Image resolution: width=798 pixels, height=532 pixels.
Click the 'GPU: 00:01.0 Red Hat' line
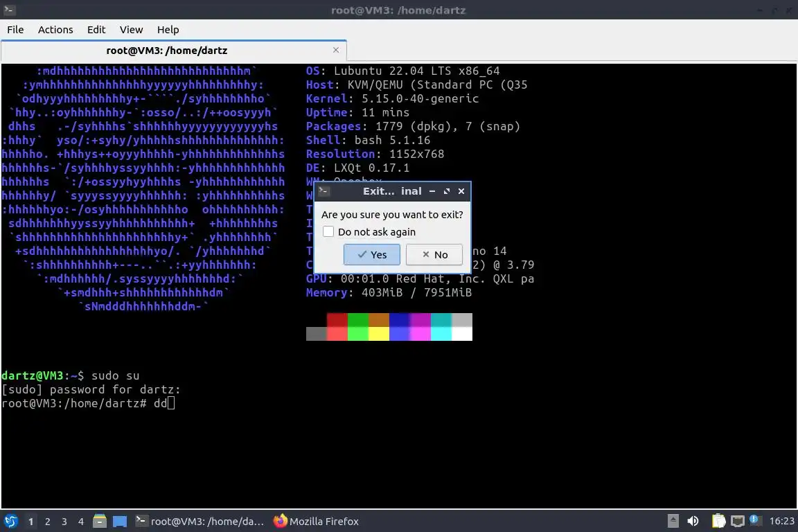click(420, 278)
